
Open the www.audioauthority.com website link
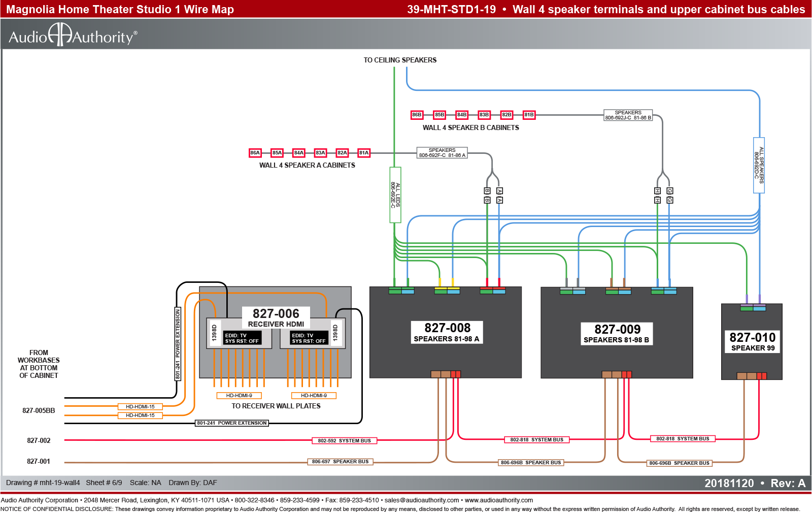499,500
